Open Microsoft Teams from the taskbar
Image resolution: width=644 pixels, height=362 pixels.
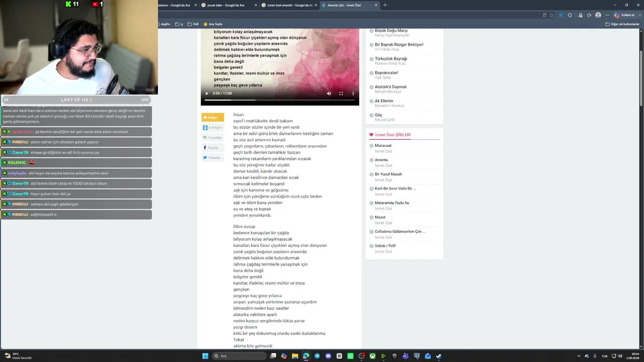click(406, 356)
